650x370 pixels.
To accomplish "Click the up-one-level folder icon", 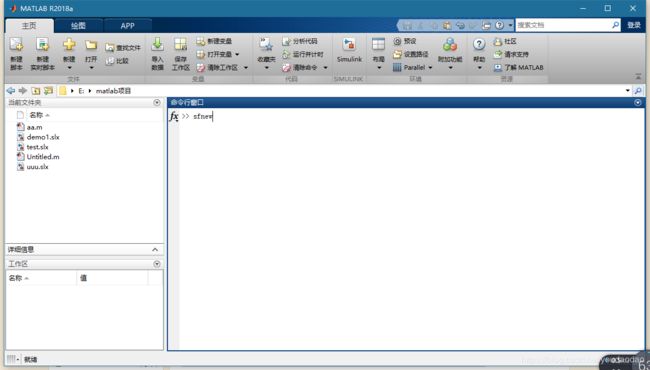I will click(36, 90).
